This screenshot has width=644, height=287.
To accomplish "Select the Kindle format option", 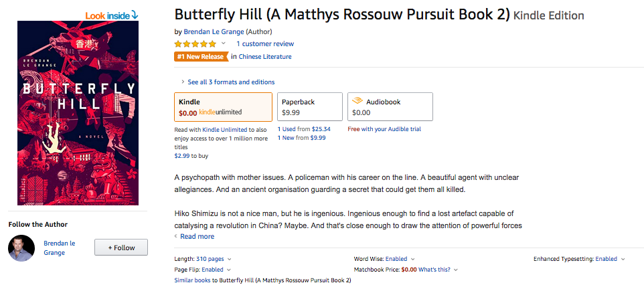I will click(223, 107).
